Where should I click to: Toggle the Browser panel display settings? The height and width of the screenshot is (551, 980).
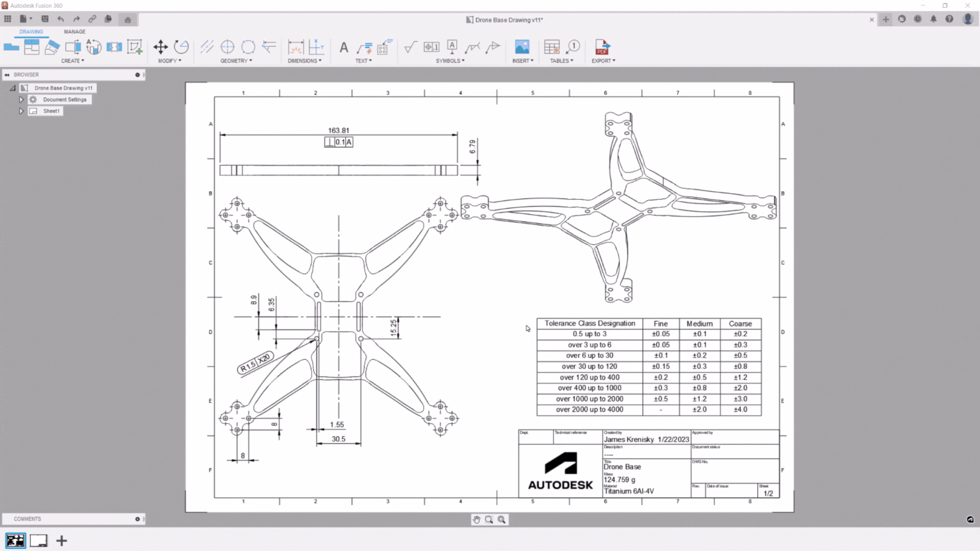click(137, 75)
